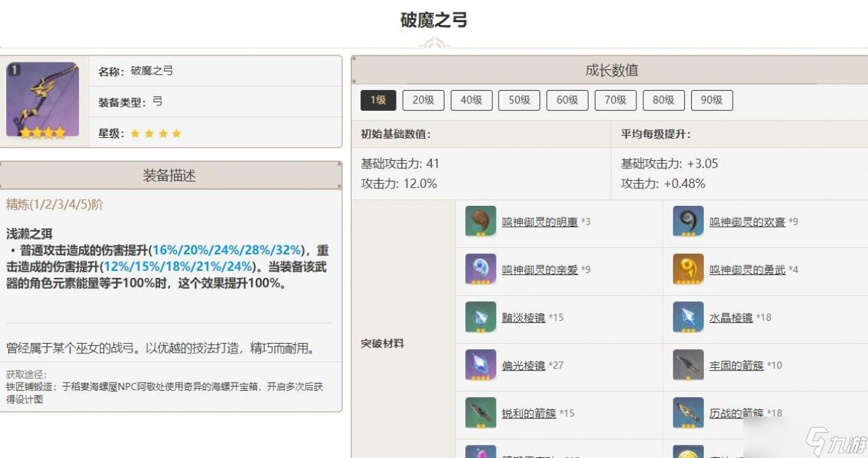Click the 牢固的箭簇 material icon
Image resolution: width=868 pixels, height=458 pixels.
pyautogui.click(x=688, y=365)
